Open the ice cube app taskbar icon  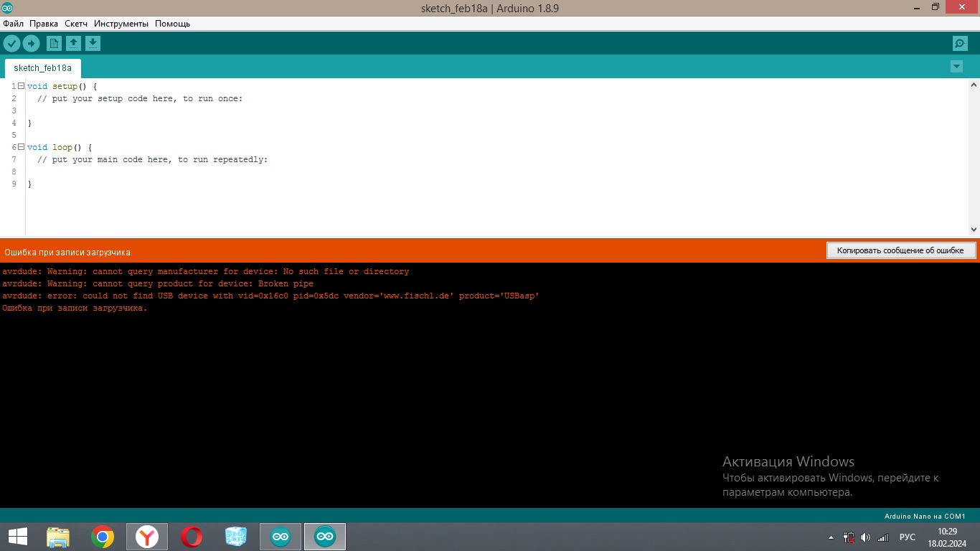(236, 537)
